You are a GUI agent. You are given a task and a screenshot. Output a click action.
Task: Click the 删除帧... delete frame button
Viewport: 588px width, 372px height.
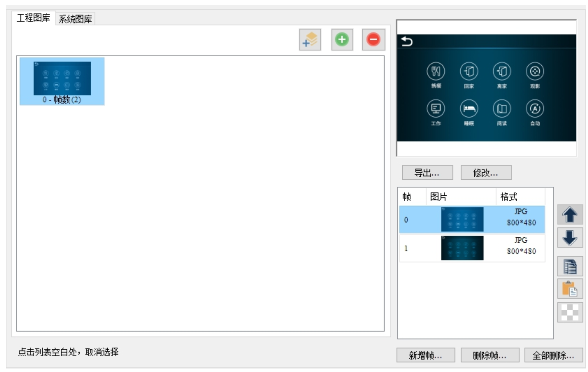point(489,355)
